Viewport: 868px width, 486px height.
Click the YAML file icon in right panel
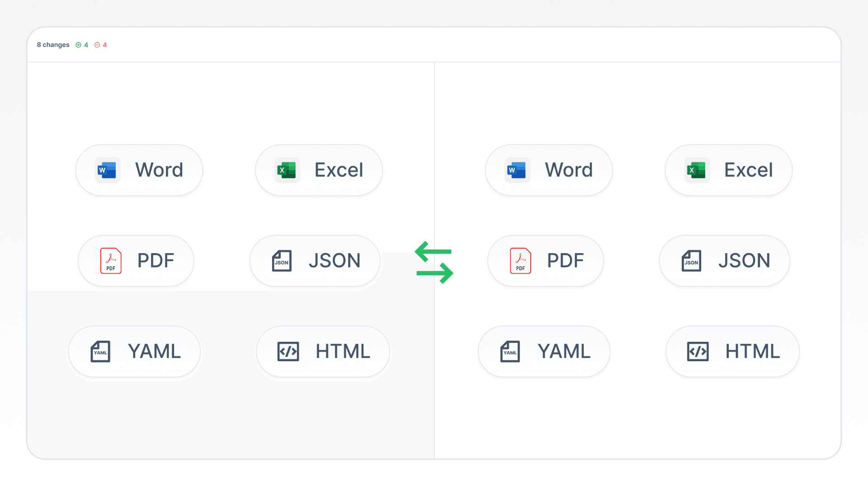(510, 351)
